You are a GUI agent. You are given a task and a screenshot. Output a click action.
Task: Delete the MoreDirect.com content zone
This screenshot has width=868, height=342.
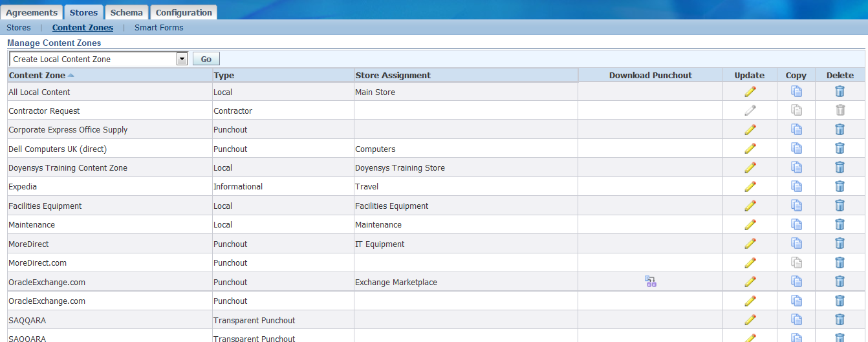coord(840,262)
